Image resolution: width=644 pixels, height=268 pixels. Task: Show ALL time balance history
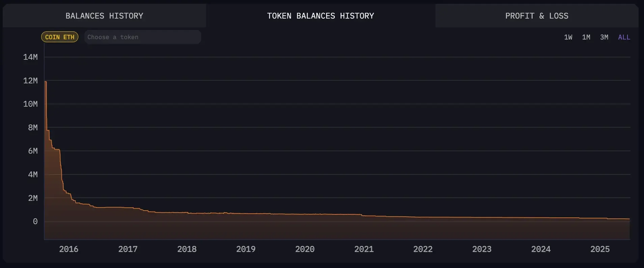coord(624,37)
